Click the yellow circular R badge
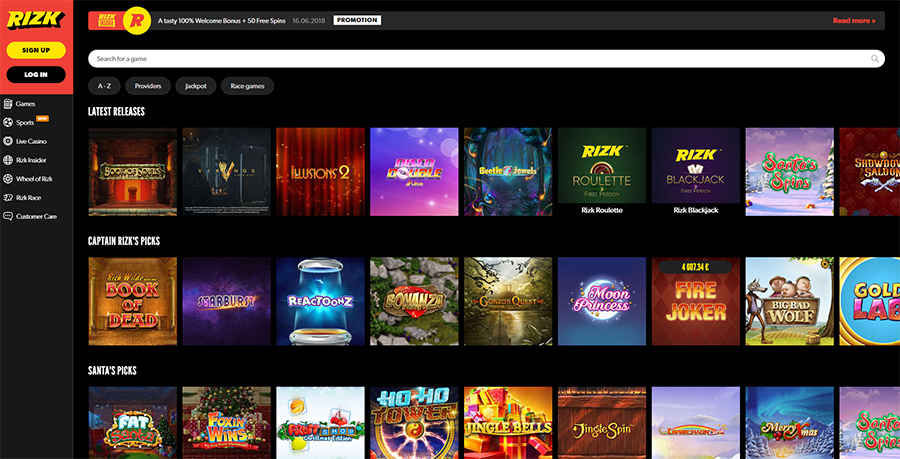 click(137, 21)
